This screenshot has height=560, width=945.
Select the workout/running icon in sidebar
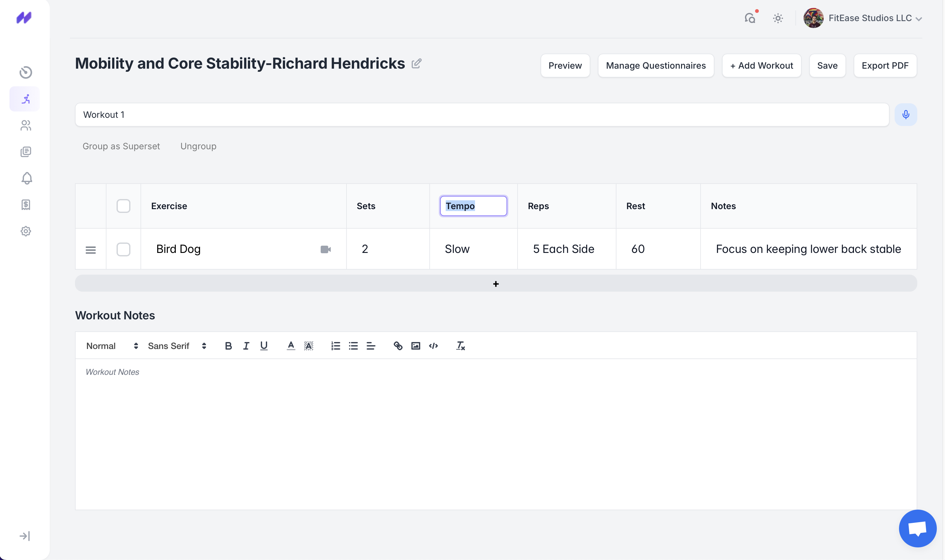click(25, 99)
